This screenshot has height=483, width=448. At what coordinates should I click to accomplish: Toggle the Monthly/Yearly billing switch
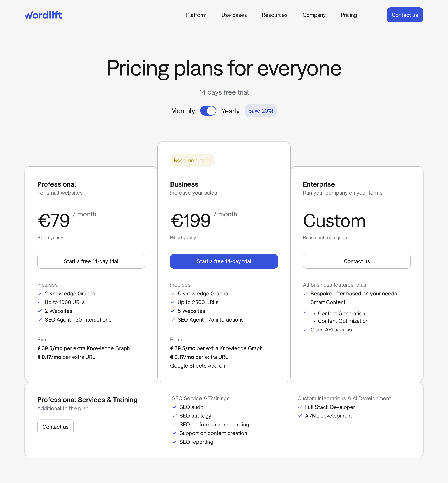(208, 111)
